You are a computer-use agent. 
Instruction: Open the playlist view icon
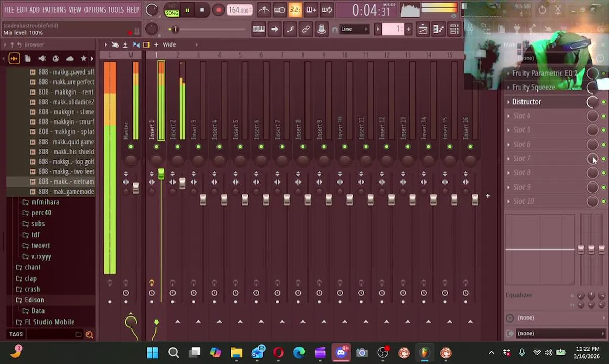(423, 29)
